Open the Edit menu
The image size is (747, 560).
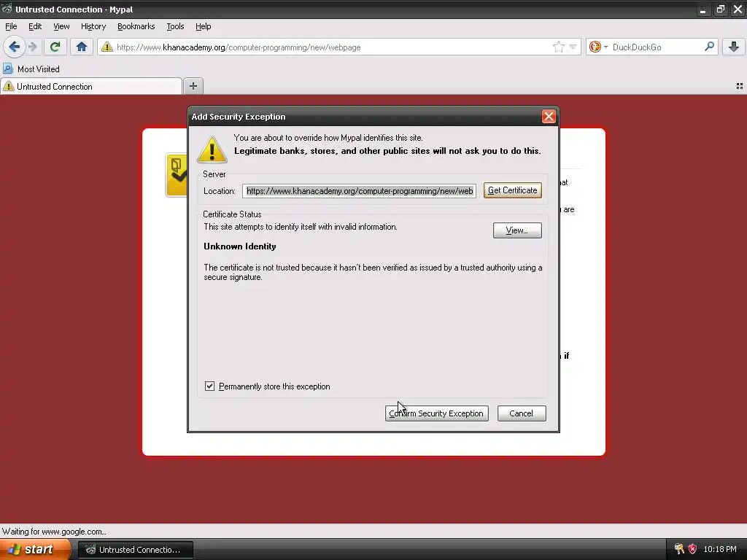click(35, 27)
